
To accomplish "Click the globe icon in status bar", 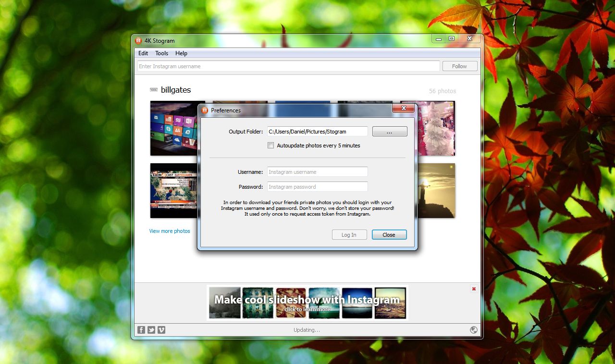I will tap(474, 330).
